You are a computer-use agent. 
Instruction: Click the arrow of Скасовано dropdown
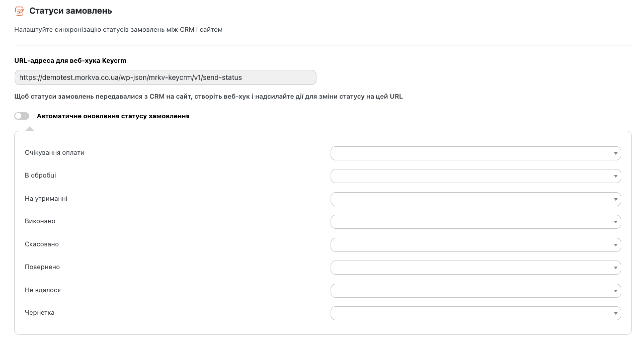(616, 245)
